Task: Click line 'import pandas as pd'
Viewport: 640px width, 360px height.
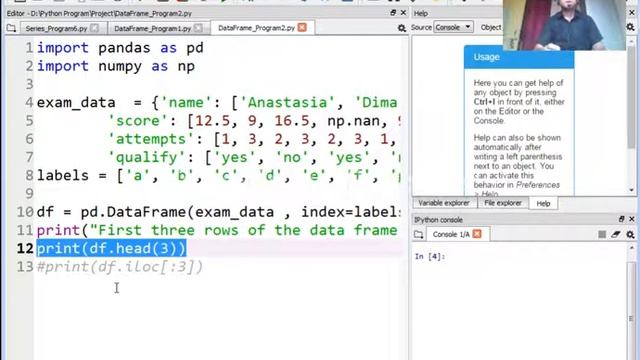Action: (x=120, y=48)
